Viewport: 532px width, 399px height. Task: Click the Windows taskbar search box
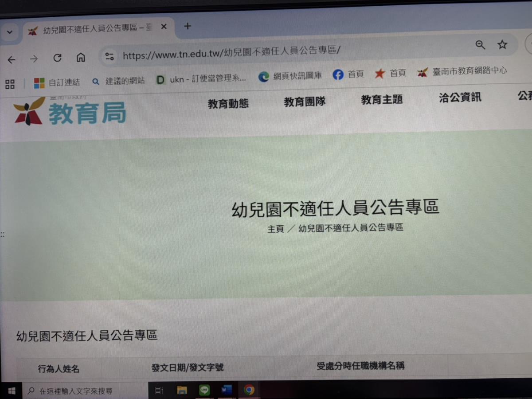[x=84, y=391]
